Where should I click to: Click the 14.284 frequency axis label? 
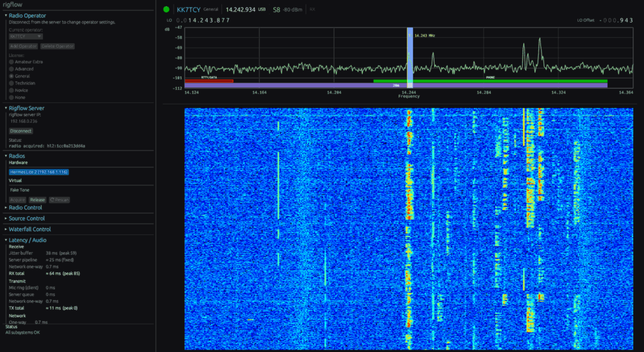click(x=484, y=93)
